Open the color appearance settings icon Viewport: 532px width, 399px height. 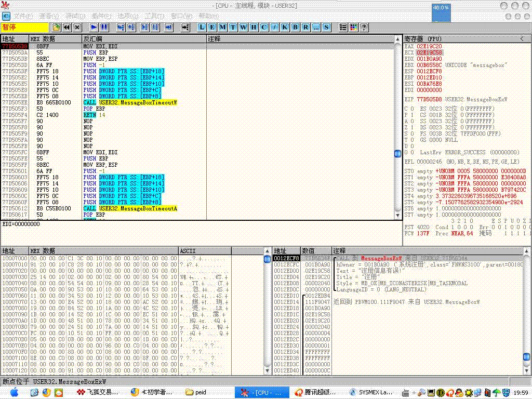click(354, 27)
